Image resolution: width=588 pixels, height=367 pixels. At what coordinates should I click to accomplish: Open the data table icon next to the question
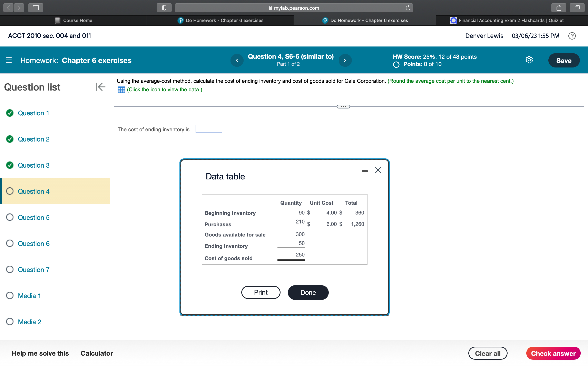121,90
